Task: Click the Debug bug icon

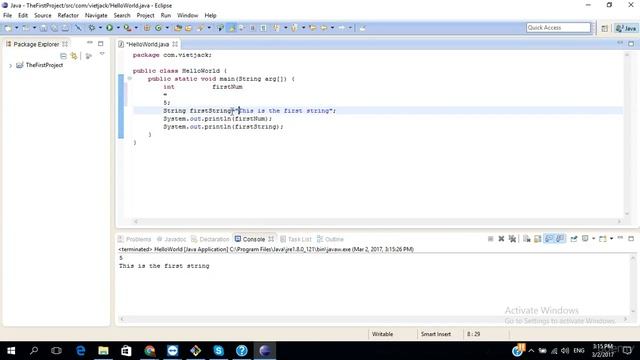Action: coord(92,28)
